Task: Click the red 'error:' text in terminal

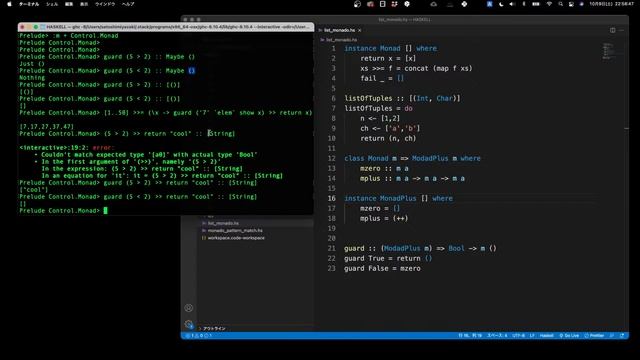Action: (103, 148)
